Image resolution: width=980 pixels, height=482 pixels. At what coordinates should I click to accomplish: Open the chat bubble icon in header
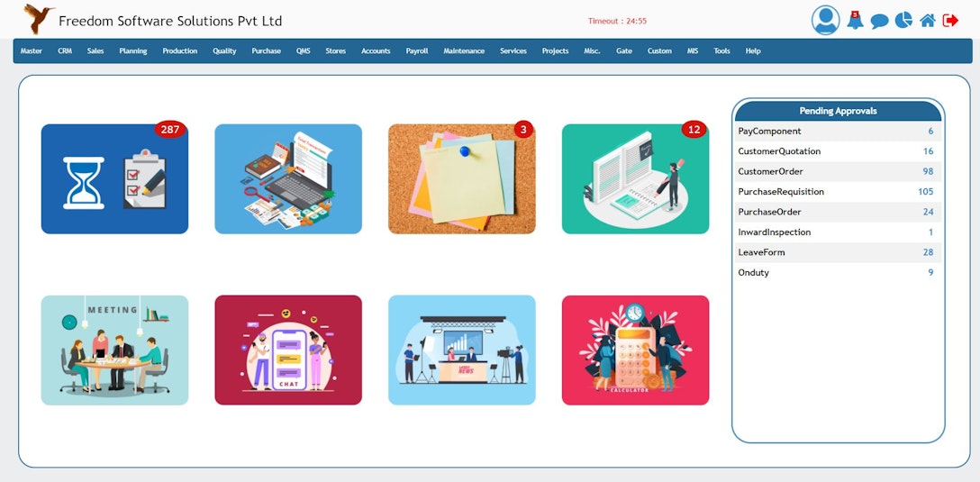coord(879,22)
